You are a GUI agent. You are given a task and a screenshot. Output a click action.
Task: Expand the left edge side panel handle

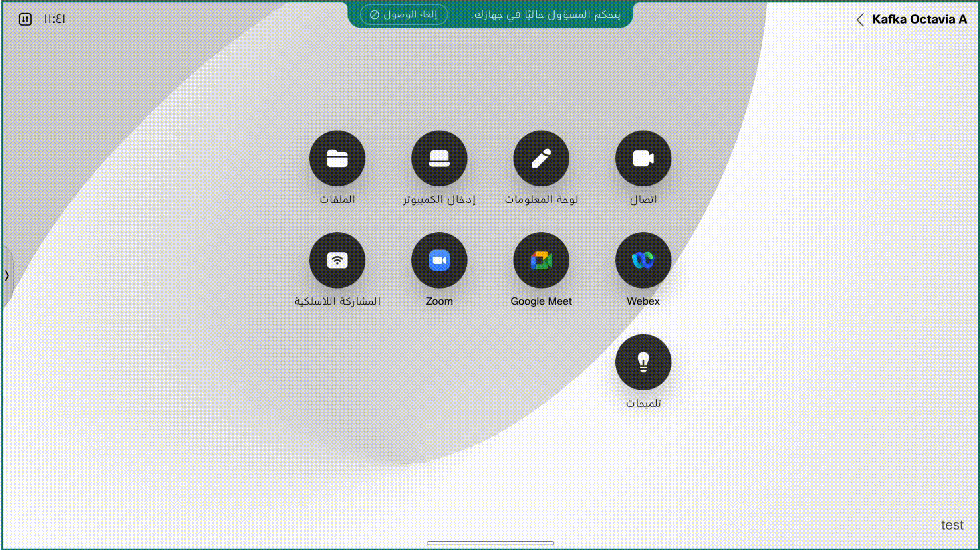click(x=7, y=275)
